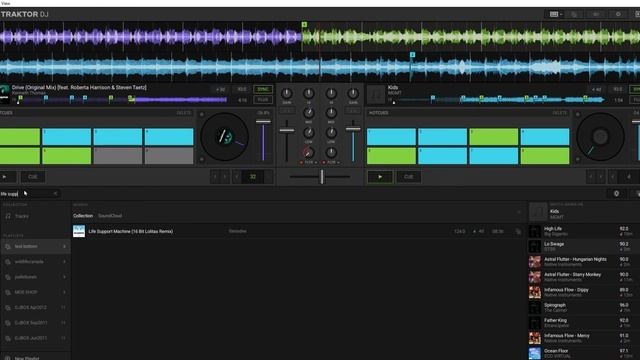
Task: Adjust left channel MID EQ knob
Action: pos(309,113)
